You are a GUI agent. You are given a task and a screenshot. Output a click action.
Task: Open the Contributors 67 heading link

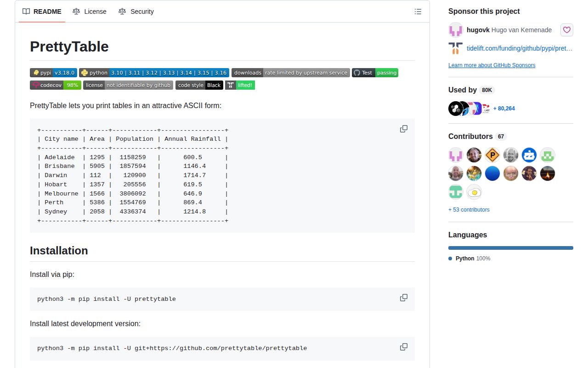(x=477, y=137)
